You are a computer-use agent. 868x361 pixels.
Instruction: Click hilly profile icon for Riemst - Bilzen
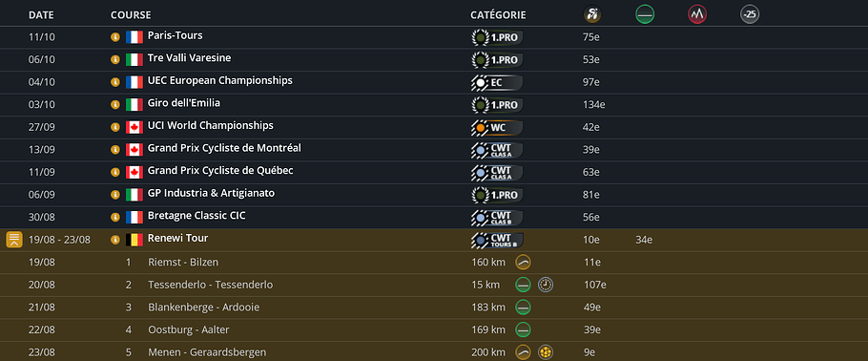click(x=523, y=263)
